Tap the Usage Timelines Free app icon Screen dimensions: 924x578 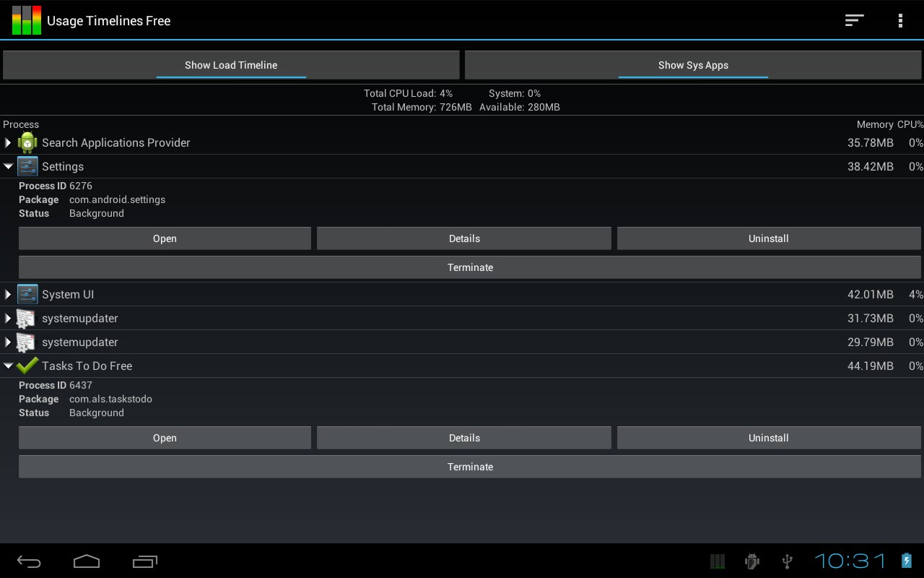pyautogui.click(x=27, y=20)
